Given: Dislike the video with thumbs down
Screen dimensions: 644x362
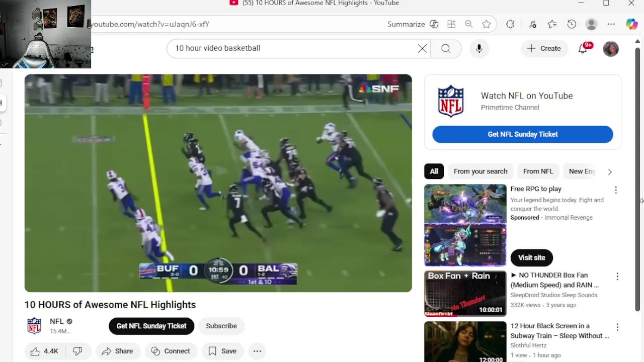Looking at the screenshot, I should click(x=77, y=351).
